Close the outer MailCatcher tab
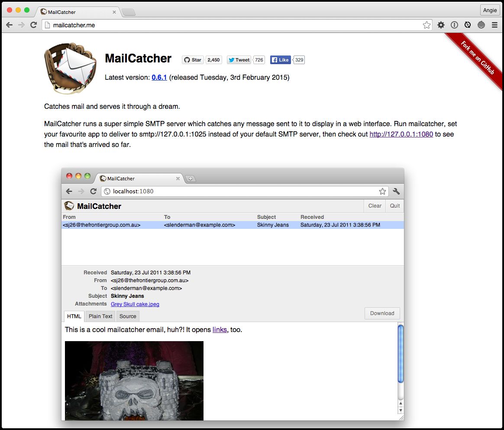Viewport: 504px width, 430px height. click(x=114, y=12)
